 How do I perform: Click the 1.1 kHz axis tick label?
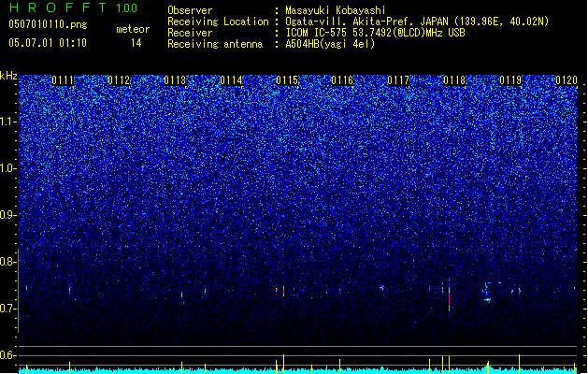point(7,122)
